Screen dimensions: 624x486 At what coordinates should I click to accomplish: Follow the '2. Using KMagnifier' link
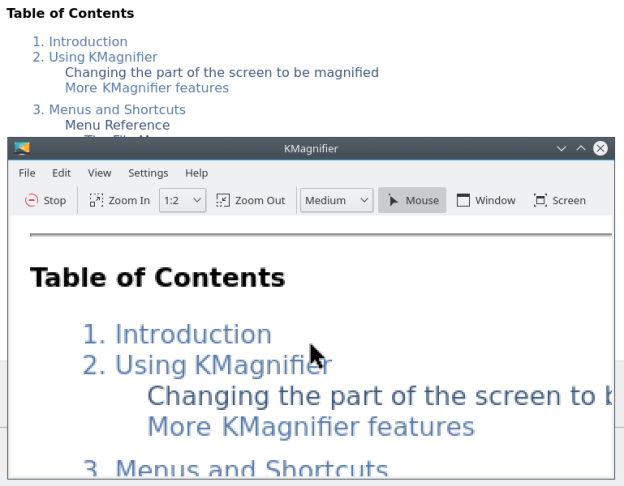pos(95,57)
